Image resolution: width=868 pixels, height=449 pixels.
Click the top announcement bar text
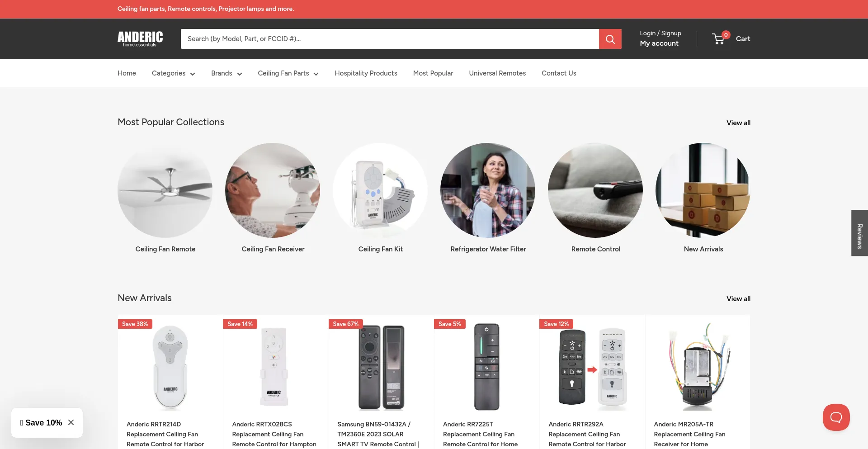206,9
